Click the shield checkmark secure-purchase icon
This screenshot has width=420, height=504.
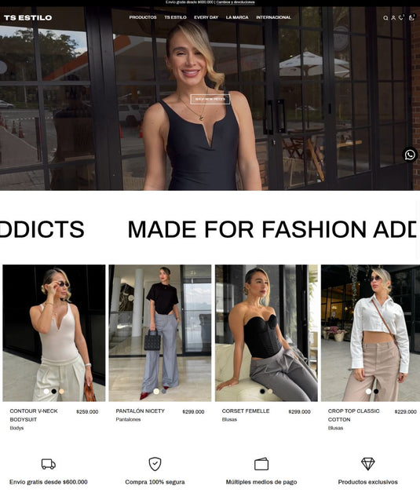coord(155,464)
